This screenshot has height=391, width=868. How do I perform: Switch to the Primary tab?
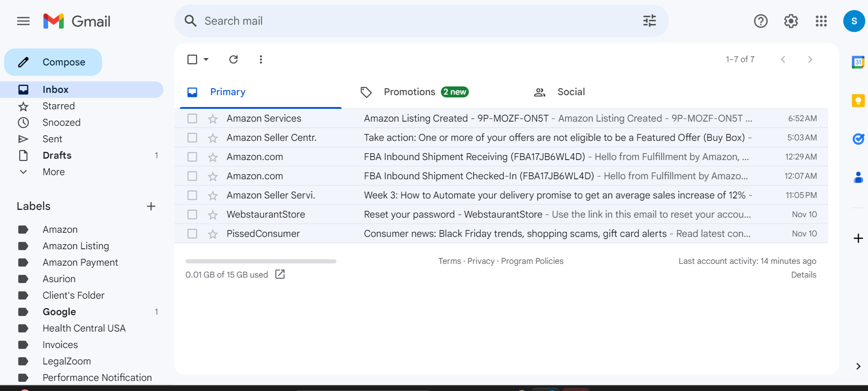coord(260,92)
